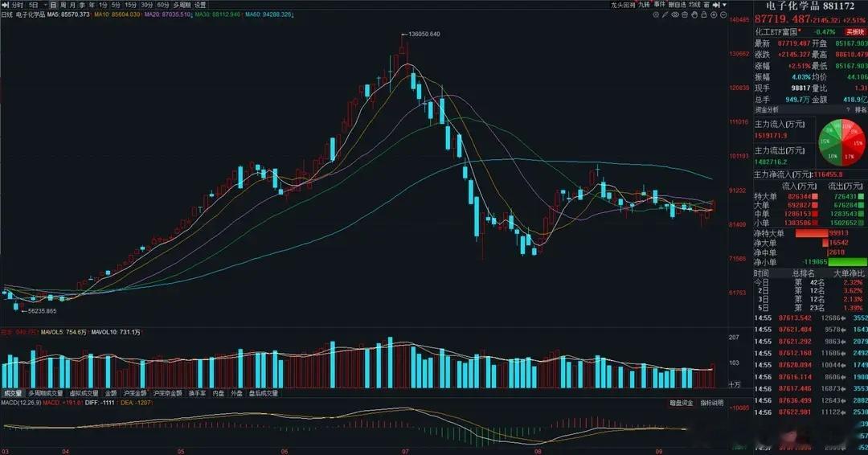Switch to the 换手率 indicator tab
Viewport: 868px width, 455px height.
tap(197, 393)
